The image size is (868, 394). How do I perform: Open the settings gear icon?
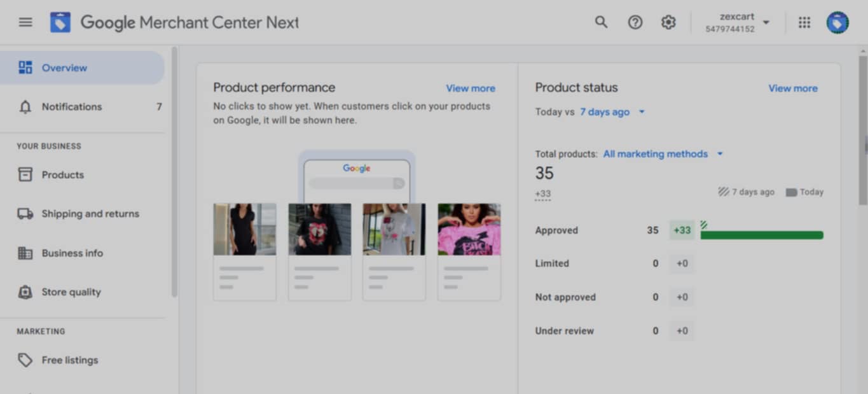[x=668, y=22]
